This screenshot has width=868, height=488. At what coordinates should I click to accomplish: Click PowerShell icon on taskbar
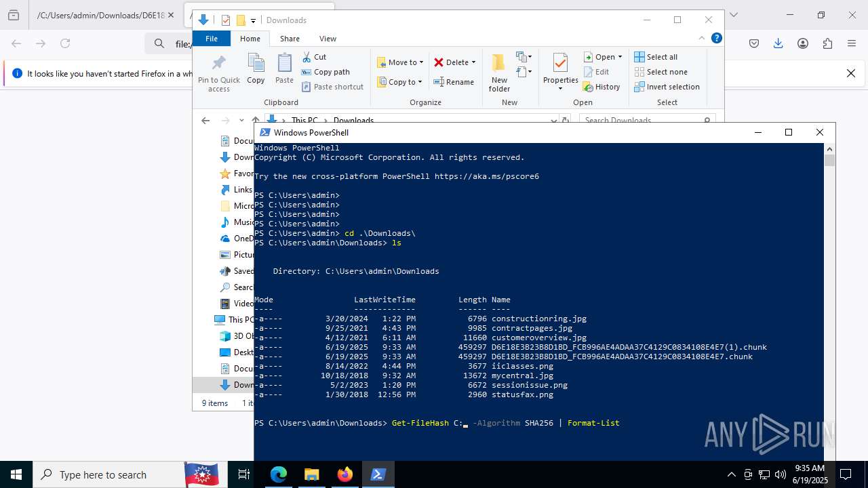(x=378, y=474)
